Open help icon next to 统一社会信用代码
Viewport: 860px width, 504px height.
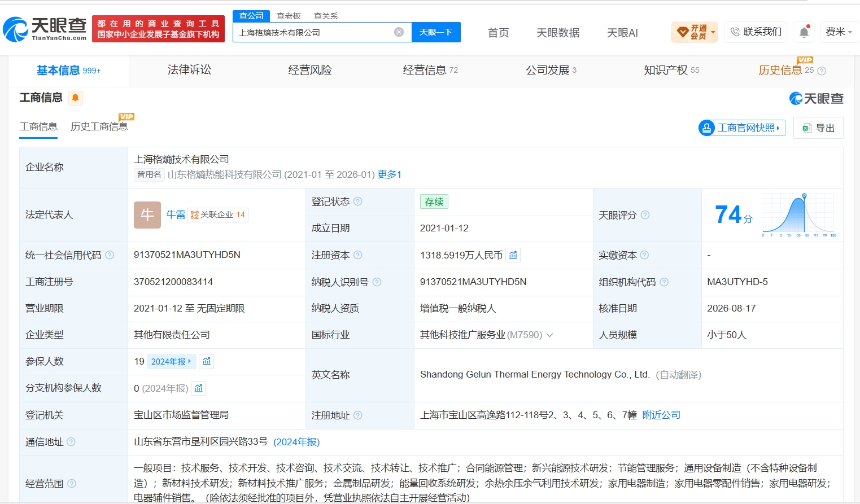(110, 255)
